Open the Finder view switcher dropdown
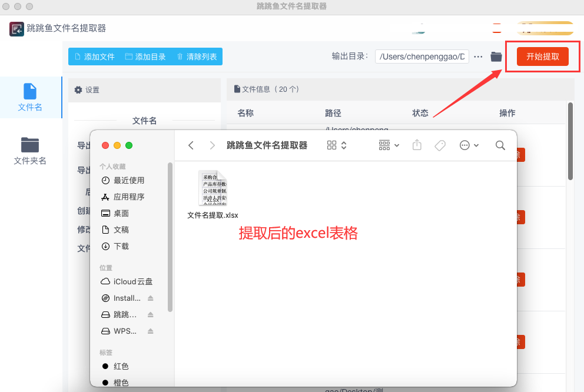Image resolution: width=584 pixels, height=392 pixels. point(337,145)
